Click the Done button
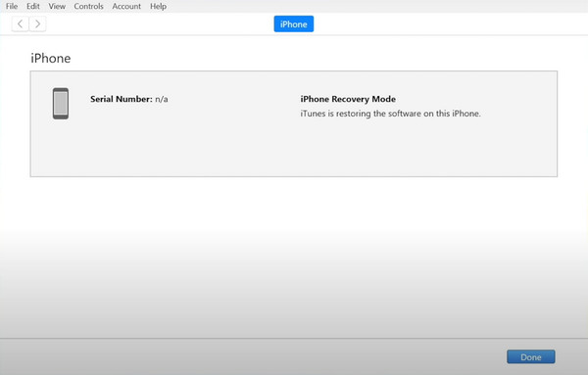The image size is (588, 375). click(530, 357)
